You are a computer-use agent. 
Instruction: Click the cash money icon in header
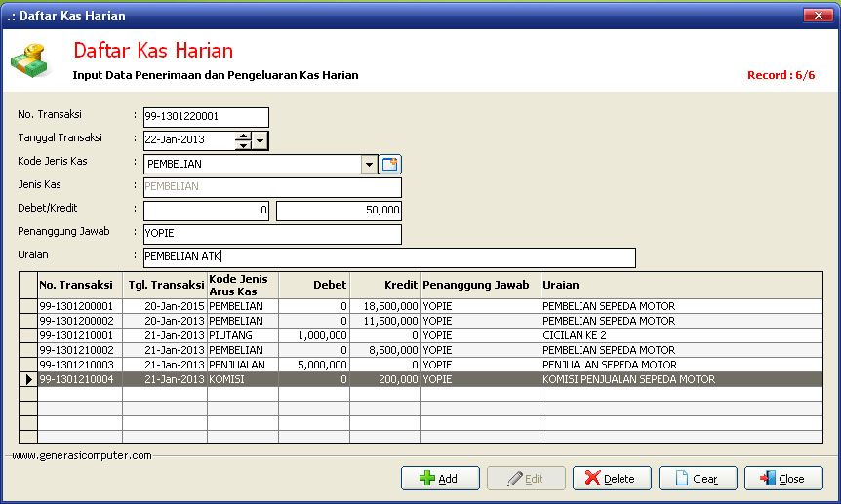pyautogui.click(x=29, y=62)
